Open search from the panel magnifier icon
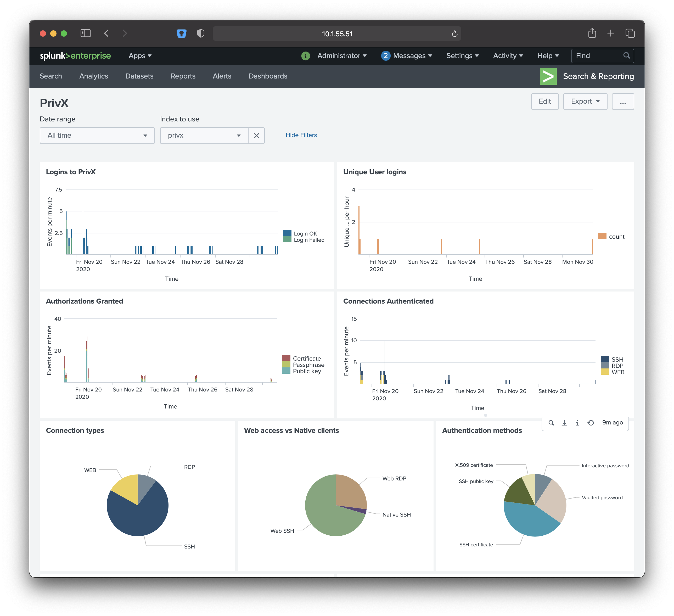 [551, 423]
